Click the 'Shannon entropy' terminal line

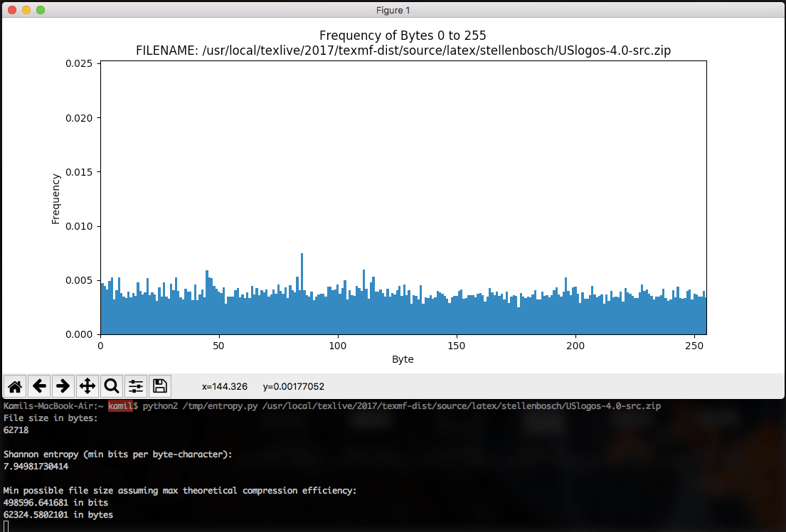pyautogui.click(x=118, y=454)
